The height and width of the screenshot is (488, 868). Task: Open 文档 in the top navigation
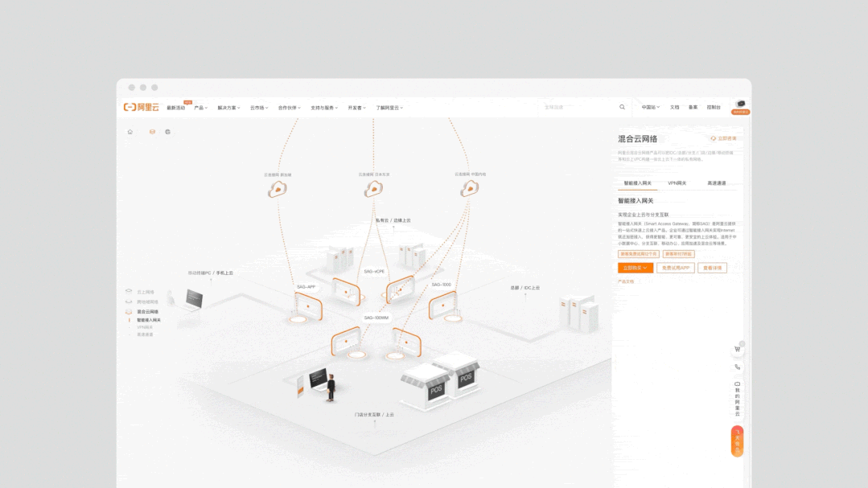click(674, 108)
